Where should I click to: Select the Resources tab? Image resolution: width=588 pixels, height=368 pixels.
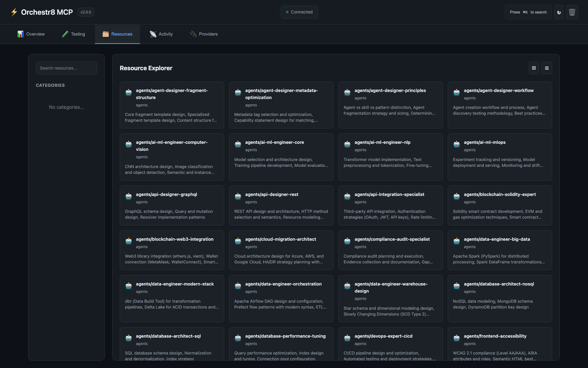pos(117,34)
